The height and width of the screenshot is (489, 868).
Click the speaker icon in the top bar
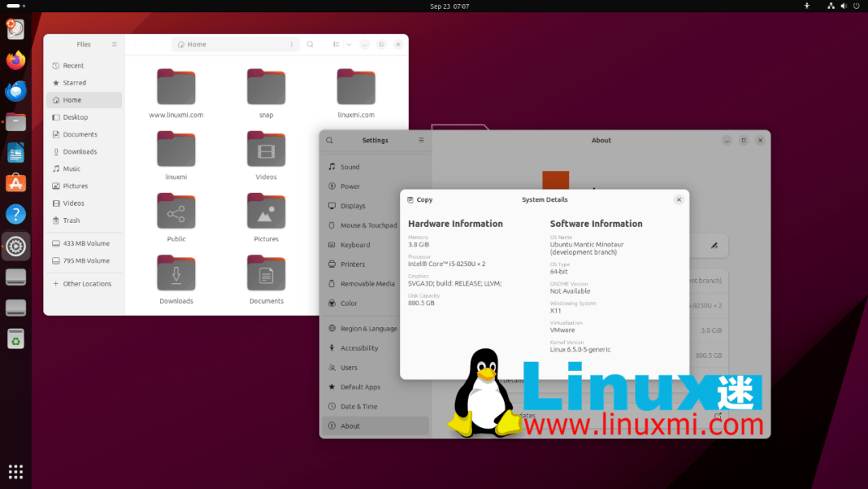(x=843, y=6)
